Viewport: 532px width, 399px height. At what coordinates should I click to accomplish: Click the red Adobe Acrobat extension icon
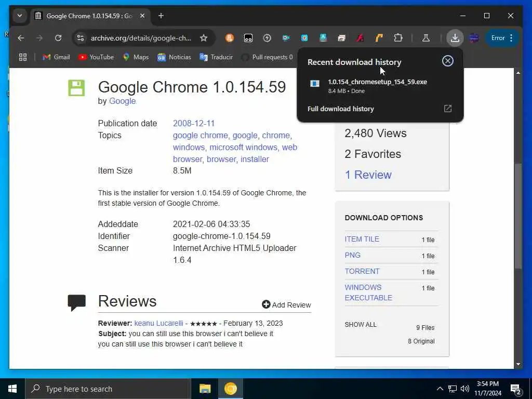(361, 38)
